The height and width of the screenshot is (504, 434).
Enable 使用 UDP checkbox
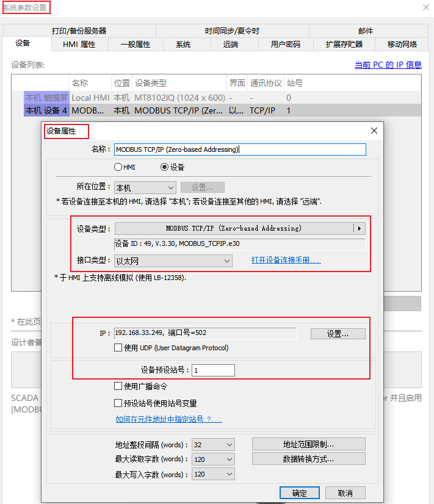tap(118, 348)
